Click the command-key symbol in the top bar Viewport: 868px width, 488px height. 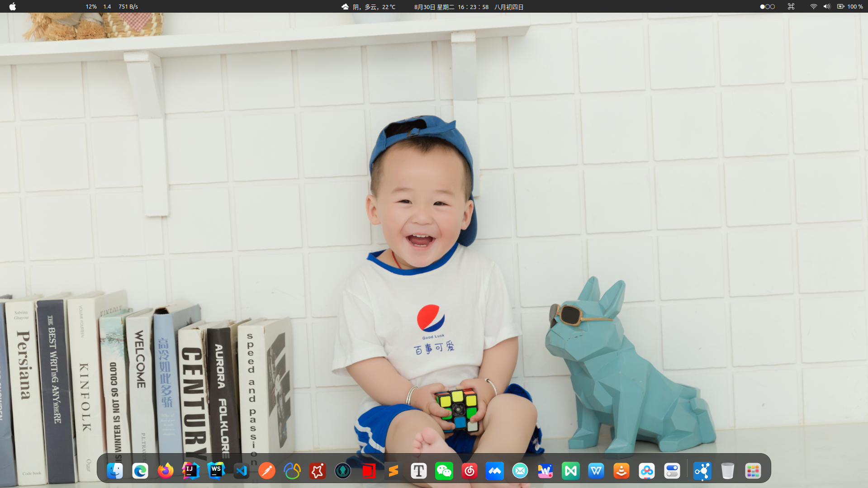(x=791, y=7)
